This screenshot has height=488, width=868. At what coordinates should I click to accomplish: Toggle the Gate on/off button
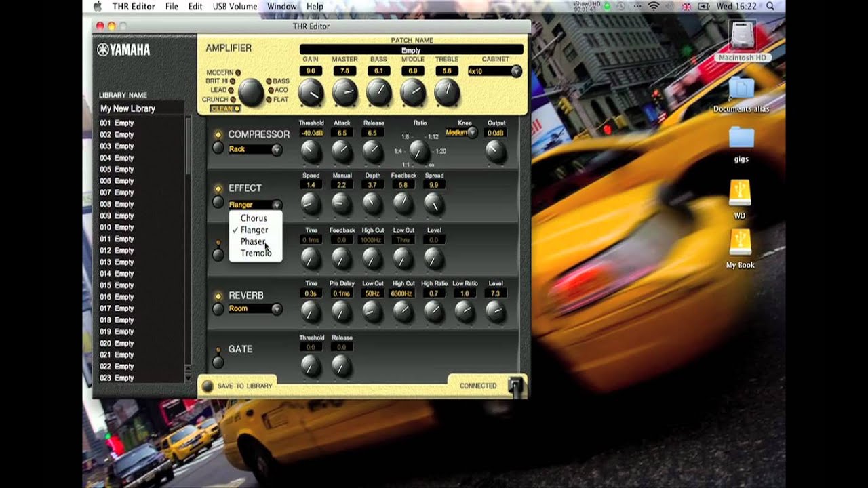218,362
